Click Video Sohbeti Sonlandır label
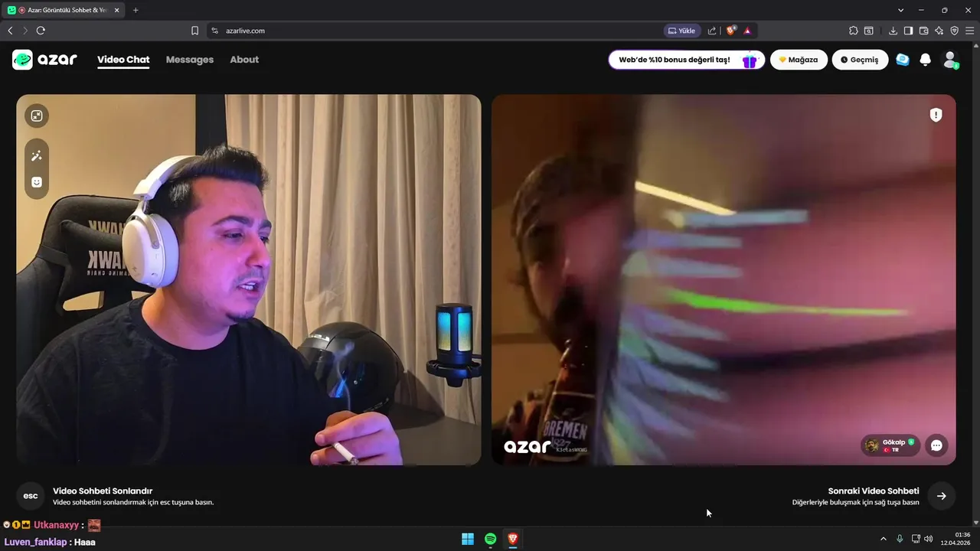The width and height of the screenshot is (980, 551). point(103,491)
